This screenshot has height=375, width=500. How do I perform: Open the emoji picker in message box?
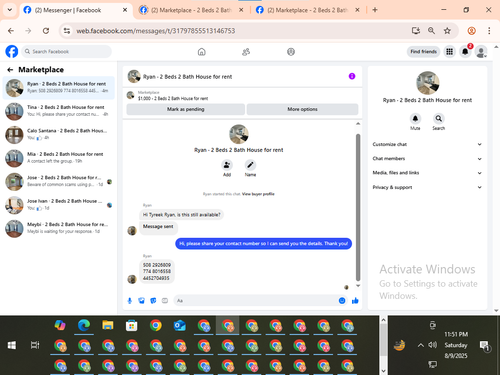342,301
